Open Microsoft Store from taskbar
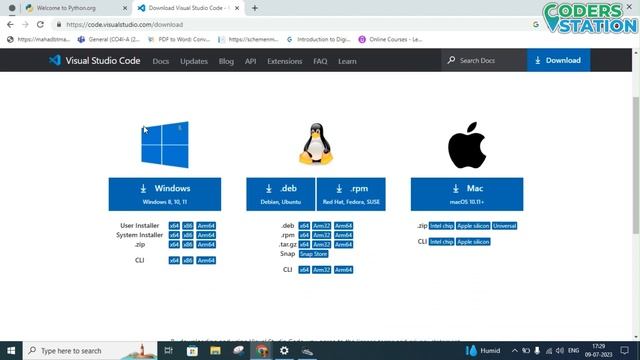Viewport: 640px width, 360px height. click(192, 351)
